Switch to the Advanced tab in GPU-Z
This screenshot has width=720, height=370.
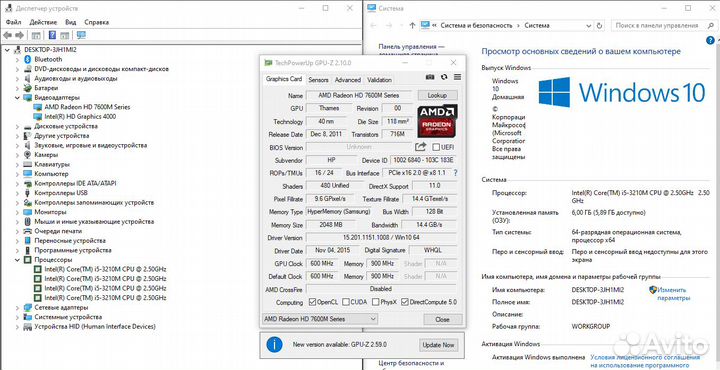348,79
